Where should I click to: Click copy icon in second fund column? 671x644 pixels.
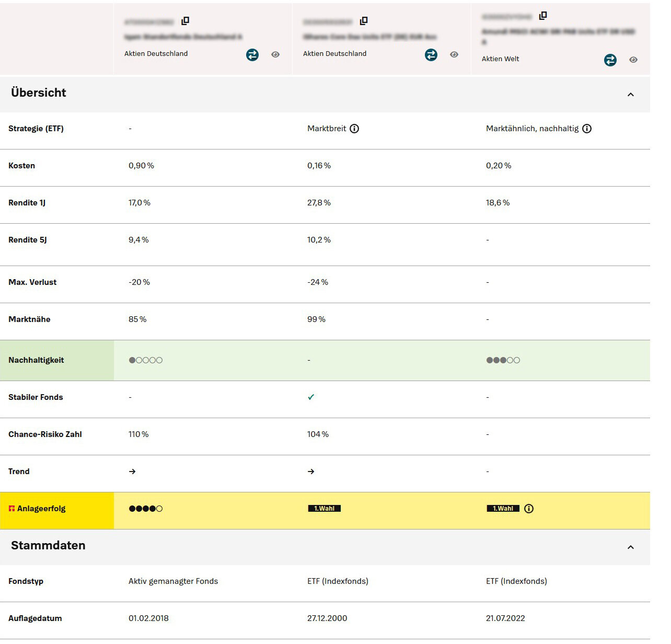point(364,21)
